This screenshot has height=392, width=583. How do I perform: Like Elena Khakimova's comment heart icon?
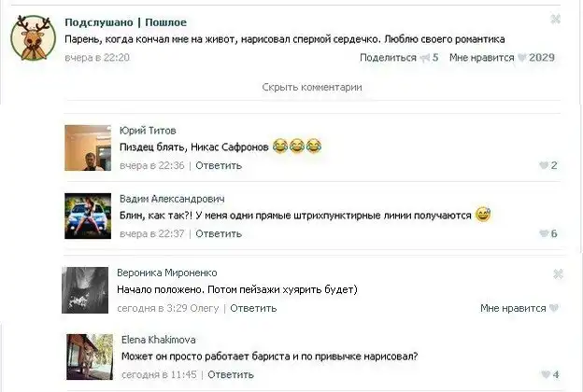pyautogui.click(x=546, y=374)
